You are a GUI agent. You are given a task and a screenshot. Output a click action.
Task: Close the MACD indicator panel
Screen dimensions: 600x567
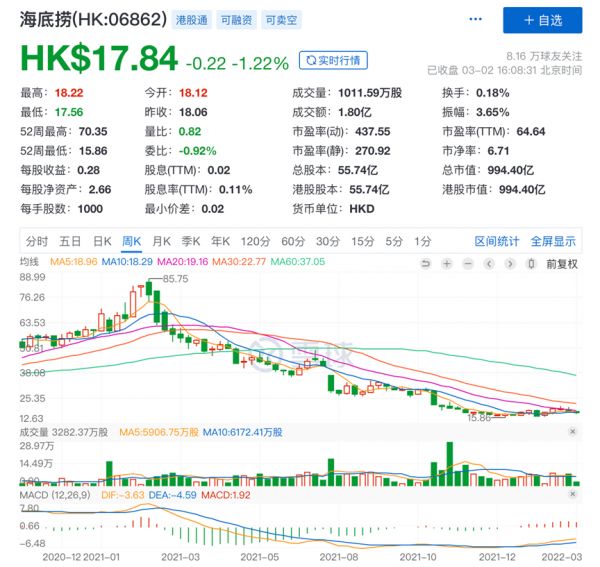click(x=572, y=494)
